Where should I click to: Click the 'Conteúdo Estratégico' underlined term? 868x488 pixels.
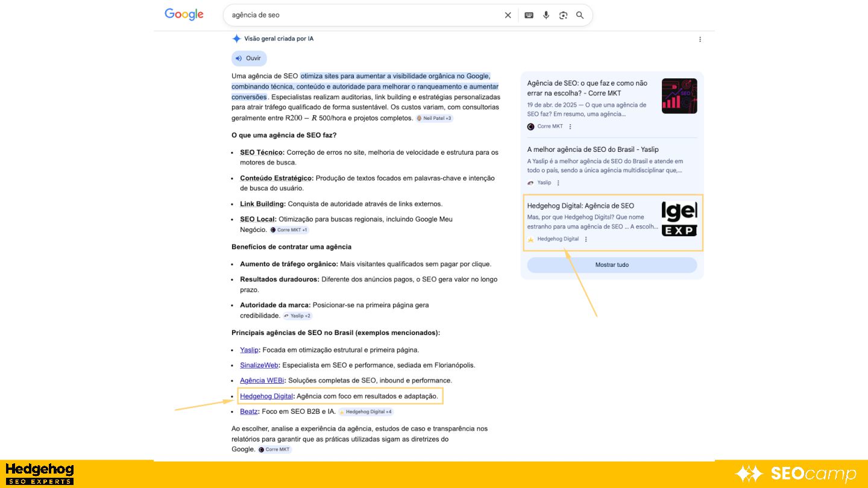[x=276, y=178]
